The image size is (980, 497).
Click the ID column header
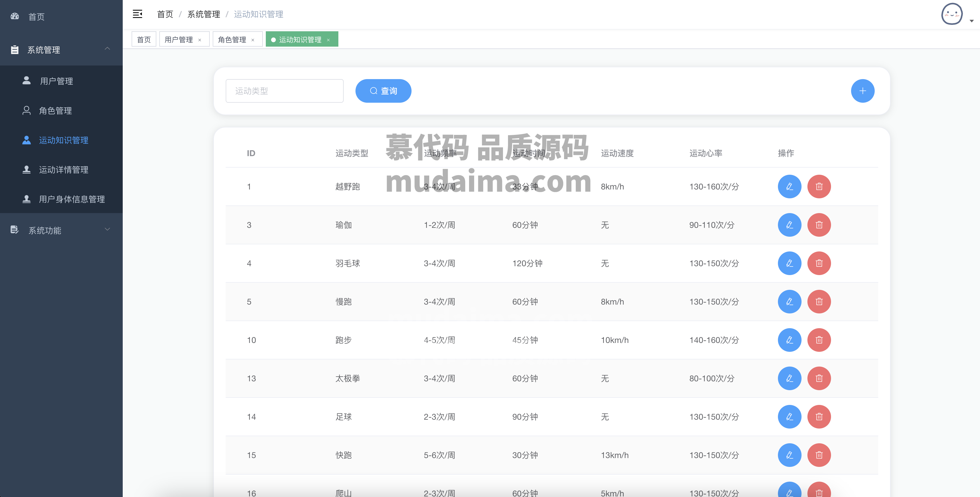[251, 153]
